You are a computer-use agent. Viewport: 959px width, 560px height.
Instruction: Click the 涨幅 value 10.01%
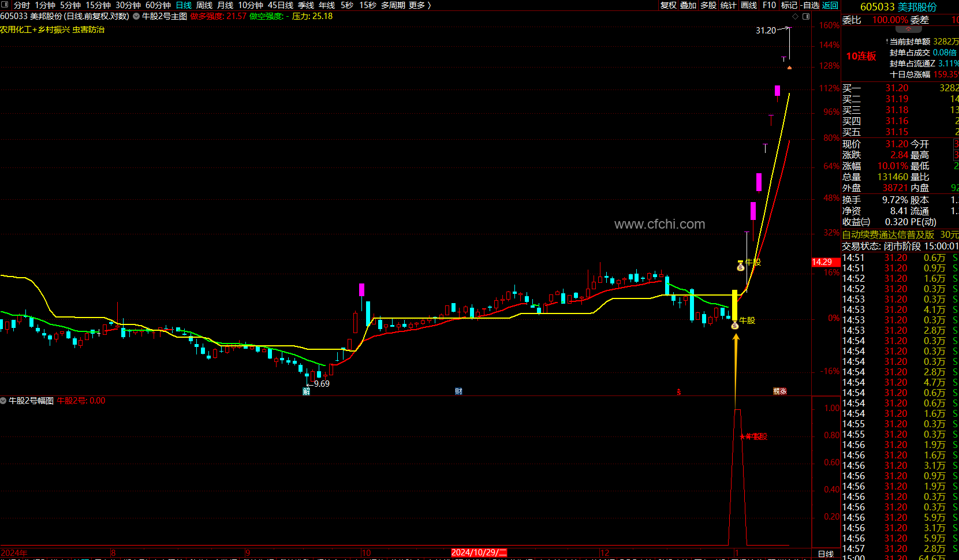893,166
